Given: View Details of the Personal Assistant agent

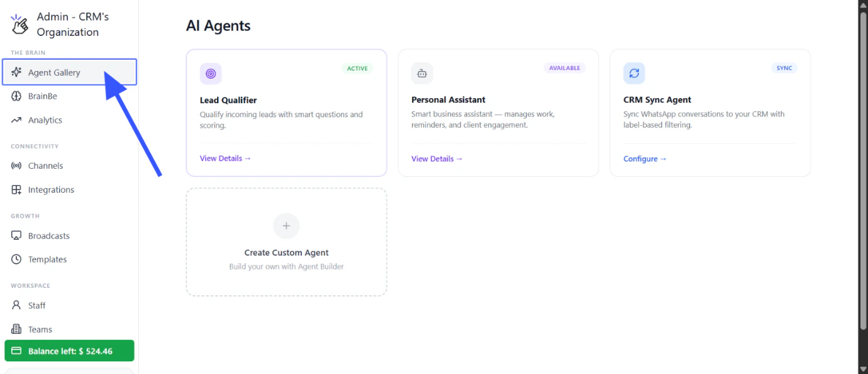Looking at the screenshot, I should click(437, 159).
